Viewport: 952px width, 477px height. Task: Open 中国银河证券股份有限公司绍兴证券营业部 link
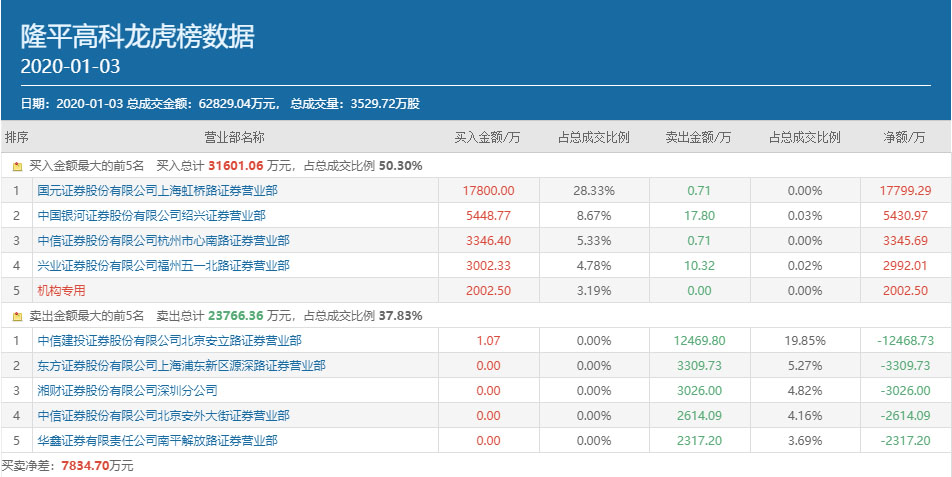[x=151, y=215]
